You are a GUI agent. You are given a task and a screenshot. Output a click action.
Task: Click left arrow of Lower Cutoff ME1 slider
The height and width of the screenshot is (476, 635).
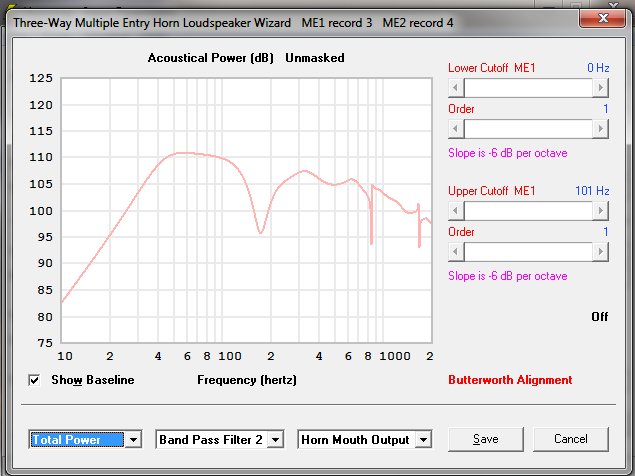point(456,88)
